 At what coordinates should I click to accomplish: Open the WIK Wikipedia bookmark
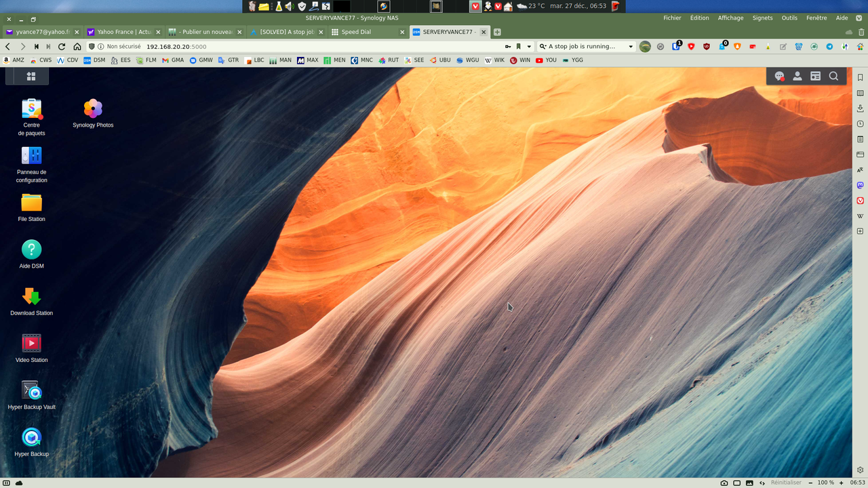[x=494, y=60]
